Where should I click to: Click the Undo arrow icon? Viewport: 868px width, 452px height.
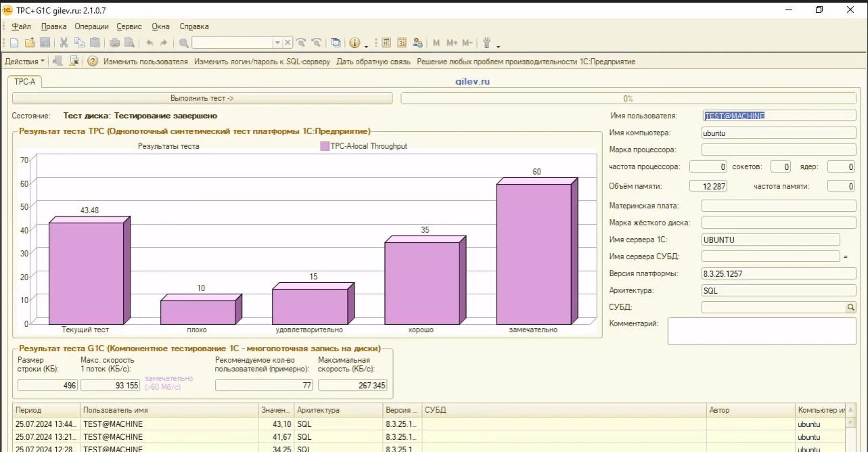[x=149, y=43]
